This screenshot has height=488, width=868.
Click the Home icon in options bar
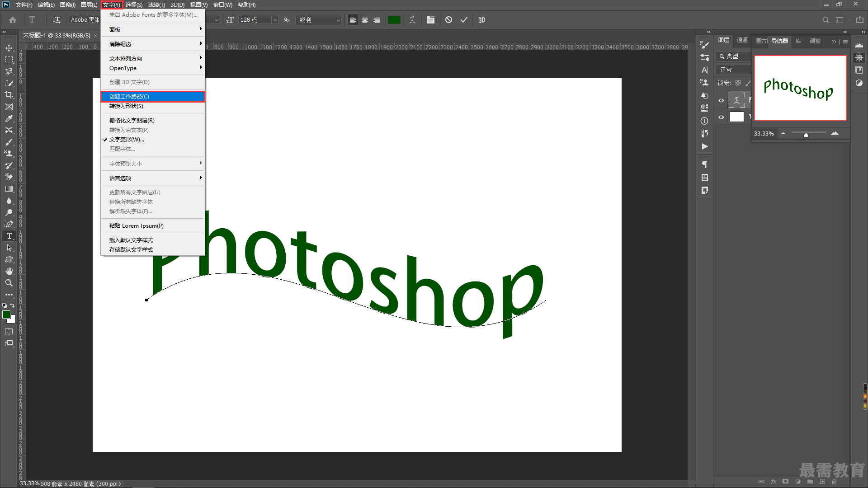click(13, 20)
